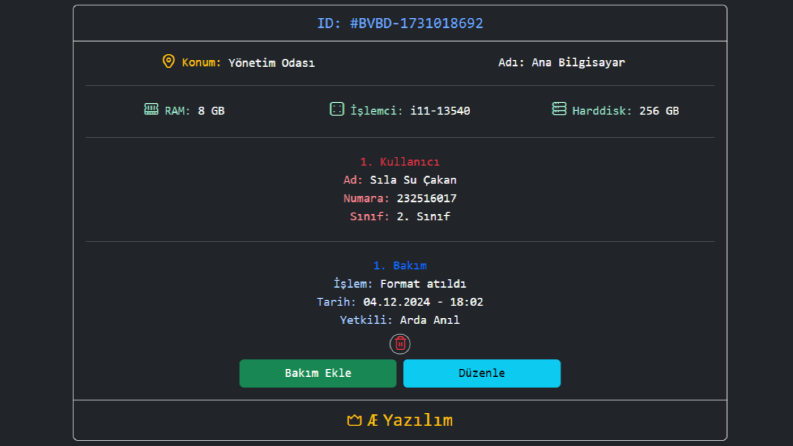Click the class value 2. Sınıf

pyautogui.click(x=423, y=216)
